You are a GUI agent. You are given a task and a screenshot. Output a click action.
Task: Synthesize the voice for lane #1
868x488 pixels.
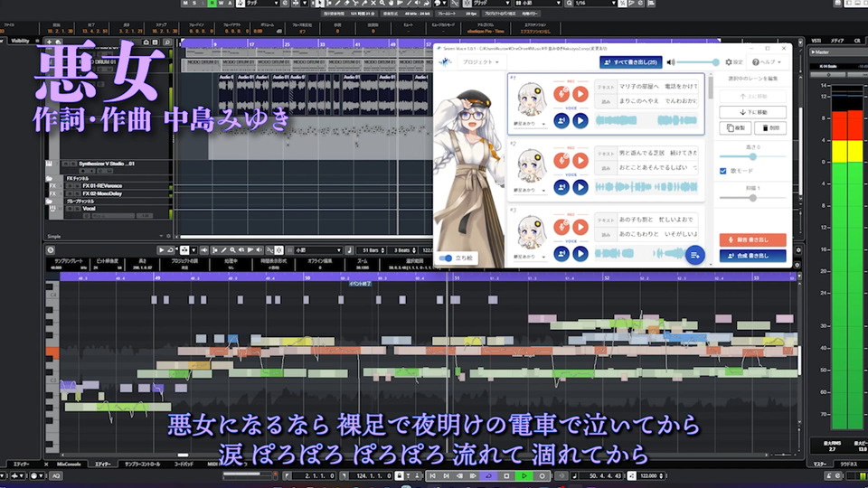pos(561,120)
